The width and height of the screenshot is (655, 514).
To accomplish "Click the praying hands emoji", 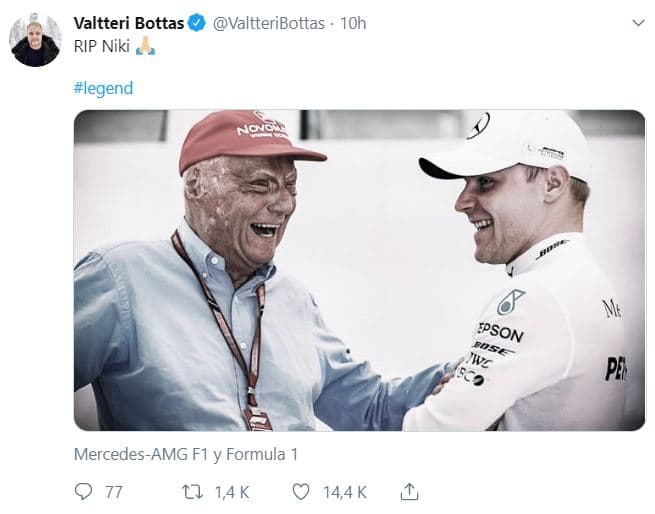I will click(x=146, y=46).
